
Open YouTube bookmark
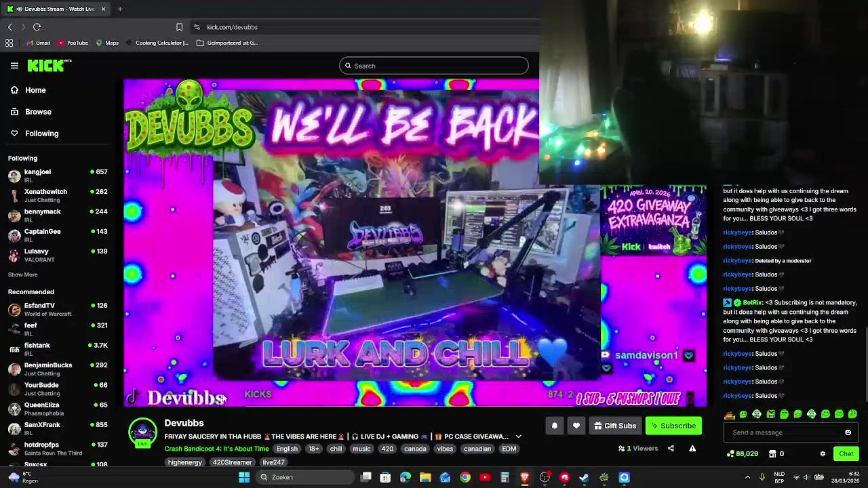click(73, 43)
